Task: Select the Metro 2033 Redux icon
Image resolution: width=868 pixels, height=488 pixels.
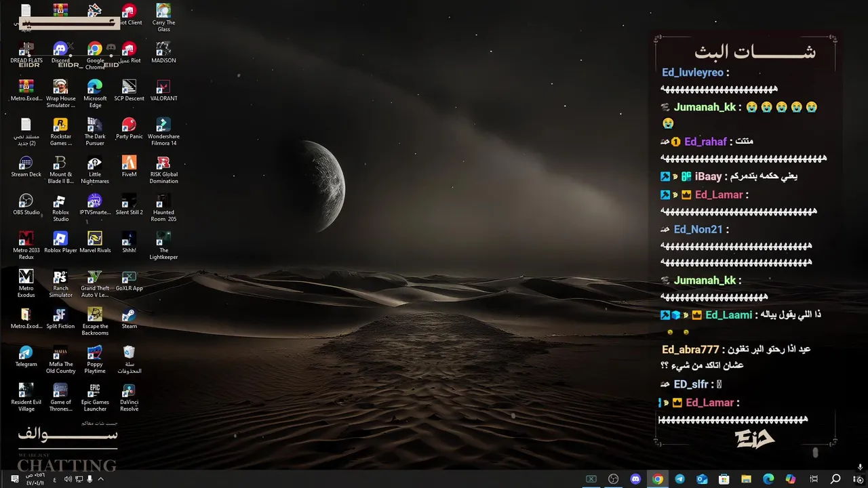Action: pyautogui.click(x=26, y=246)
